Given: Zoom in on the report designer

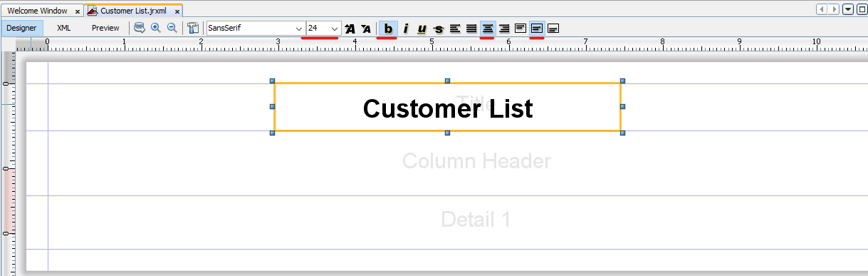Looking at the screenshot, I should (x=156, y=28).
